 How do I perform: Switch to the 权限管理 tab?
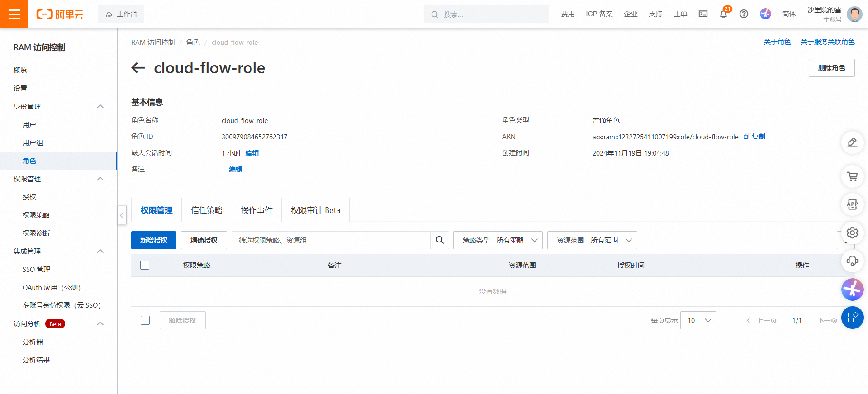157,210
